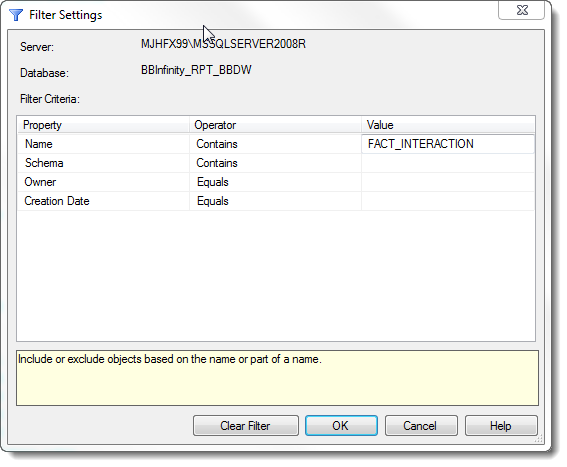
Task: Click the Value column header
Action: 448,125
